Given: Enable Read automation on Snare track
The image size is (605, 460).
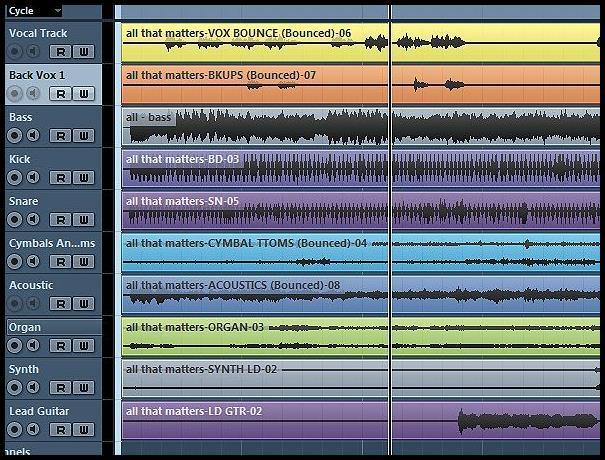Looking at the screenshot, I should tap(61, 220).
